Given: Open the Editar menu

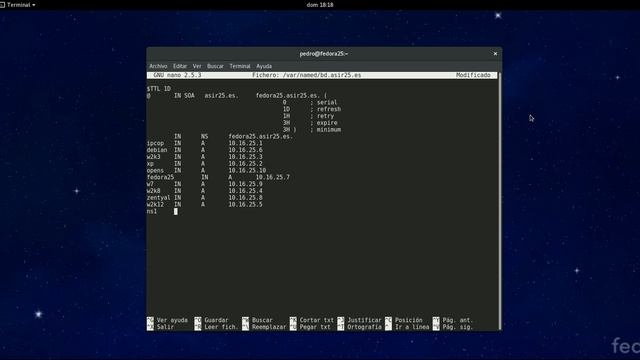Looking at the screenshot, I should point(180,66).
